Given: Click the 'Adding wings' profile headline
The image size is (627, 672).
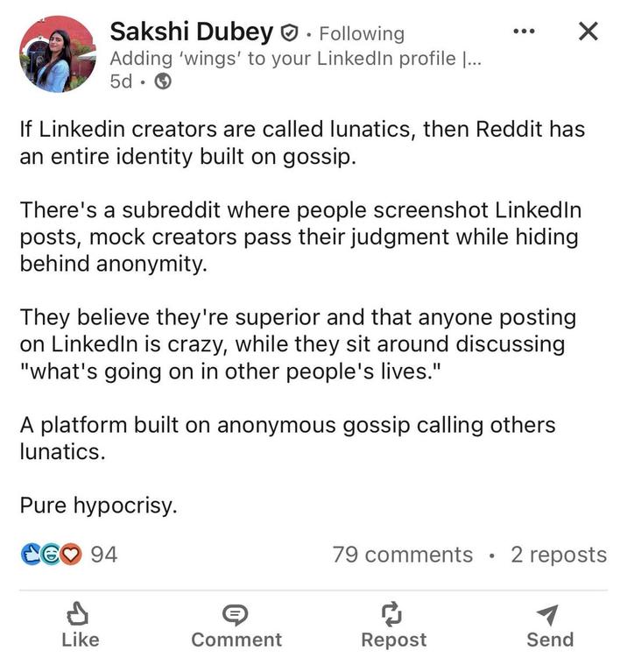Looking at the screenshot, I should (x=294, y=59).
